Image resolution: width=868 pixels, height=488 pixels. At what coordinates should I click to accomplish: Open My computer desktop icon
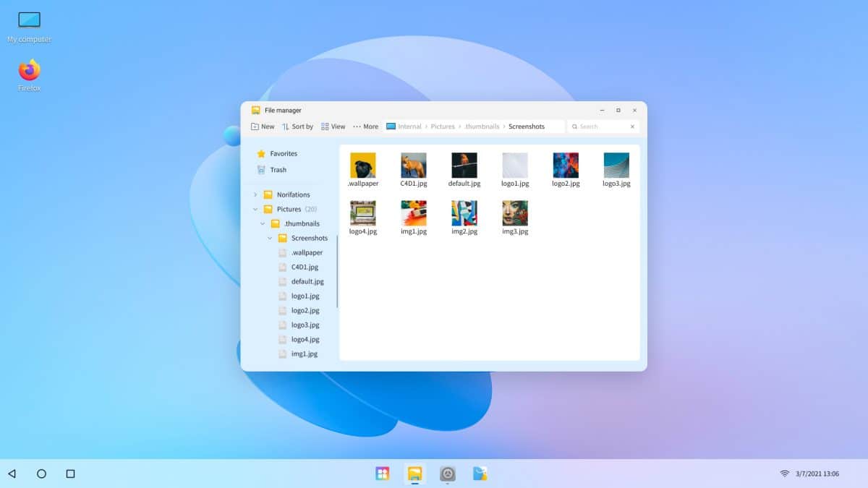[x=27, y=18]
